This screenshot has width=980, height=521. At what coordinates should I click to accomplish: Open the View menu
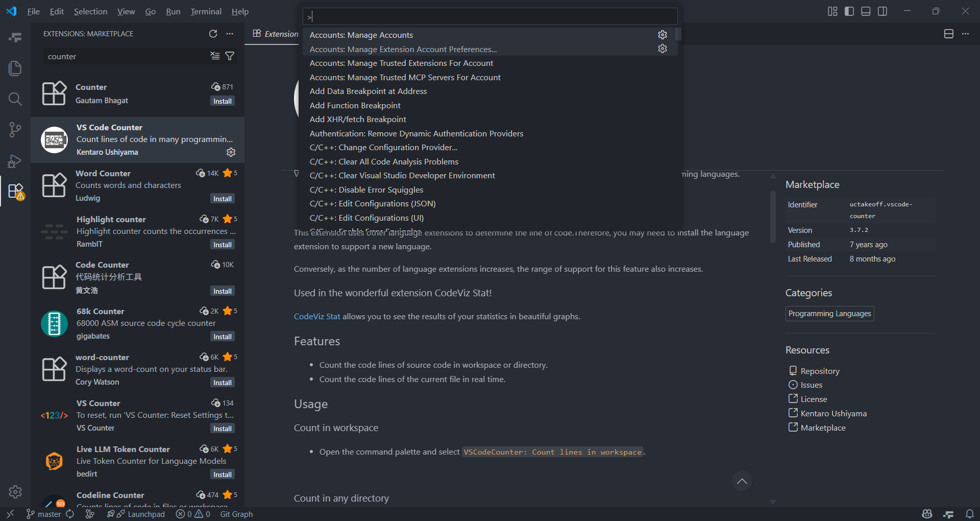126,11
